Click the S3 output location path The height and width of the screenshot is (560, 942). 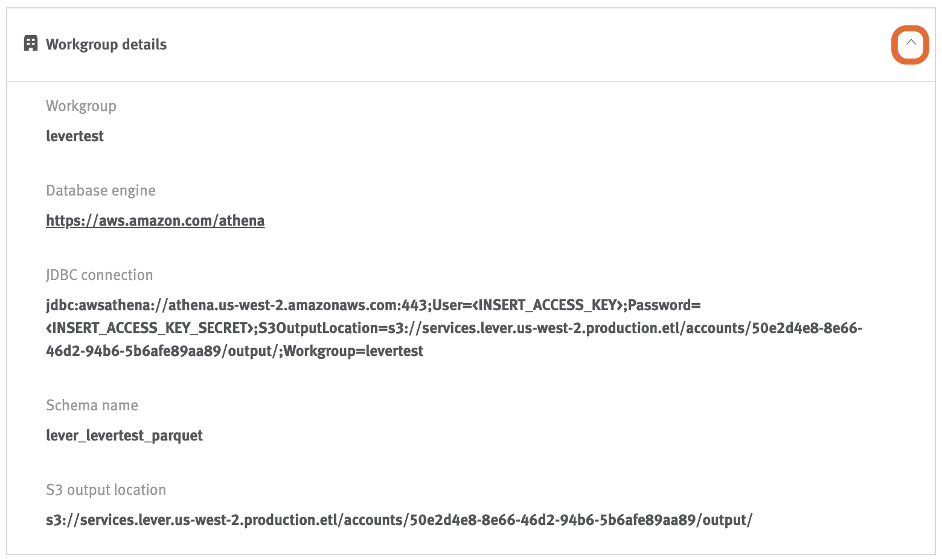(x=400, y=520)
